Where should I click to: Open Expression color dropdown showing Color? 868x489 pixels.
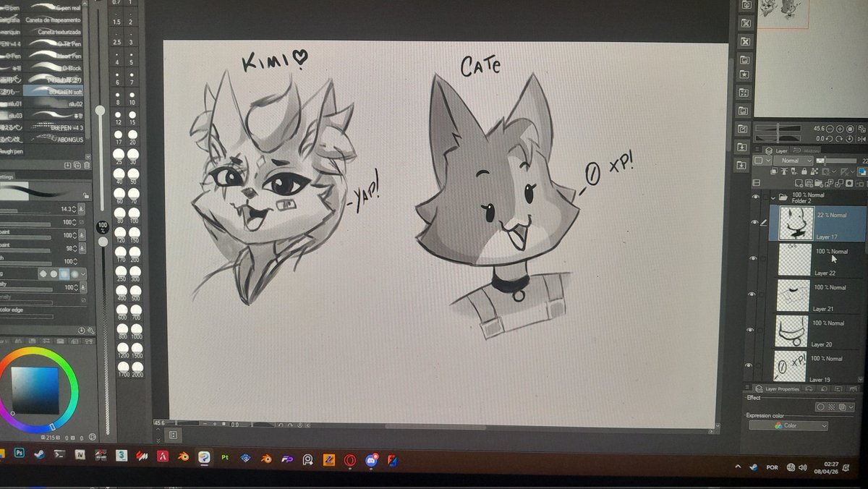pos(788,426)
